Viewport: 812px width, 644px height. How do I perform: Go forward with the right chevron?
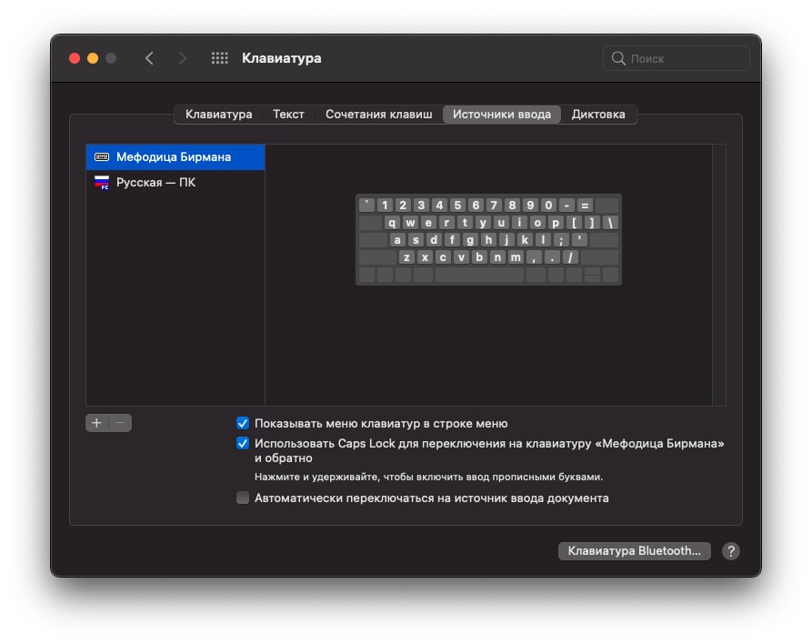(182, 58)
